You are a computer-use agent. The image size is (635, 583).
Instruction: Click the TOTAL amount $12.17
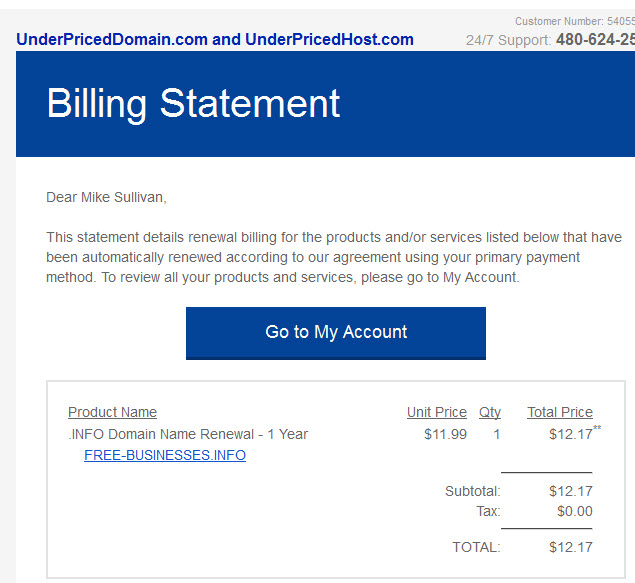(571, 547)
